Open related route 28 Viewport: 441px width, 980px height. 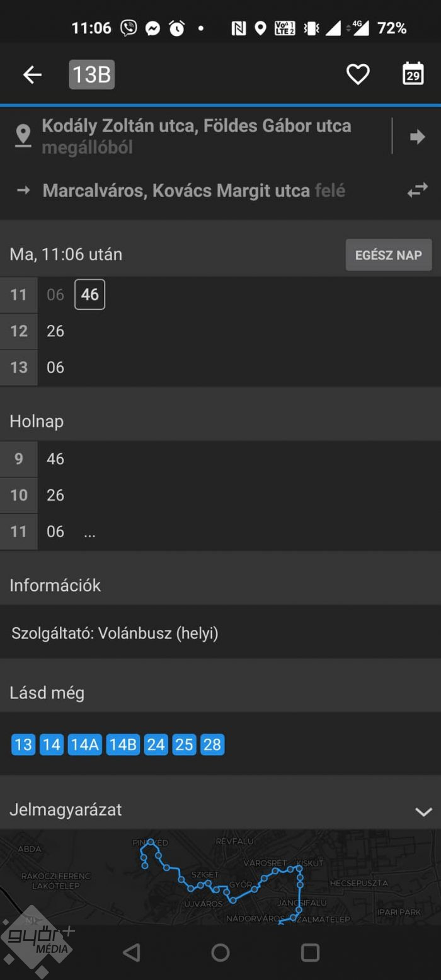click(x=212, y=745)
